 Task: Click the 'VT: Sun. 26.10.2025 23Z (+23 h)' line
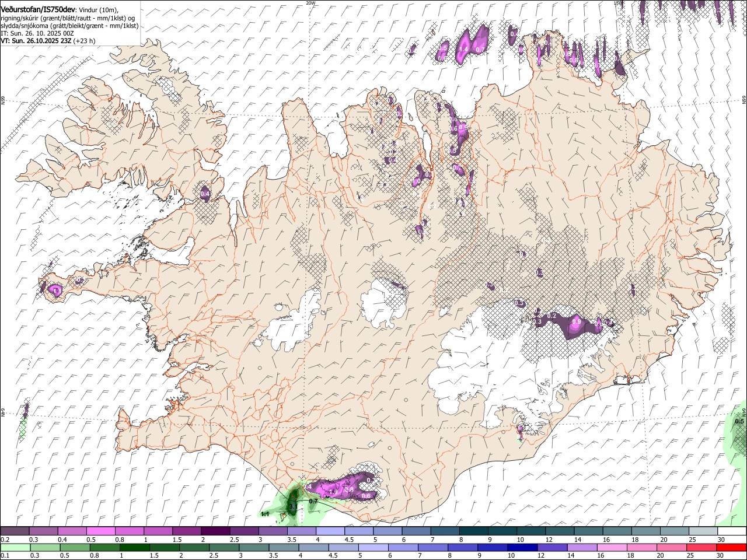pyautogui.click(x=48, y=41)
